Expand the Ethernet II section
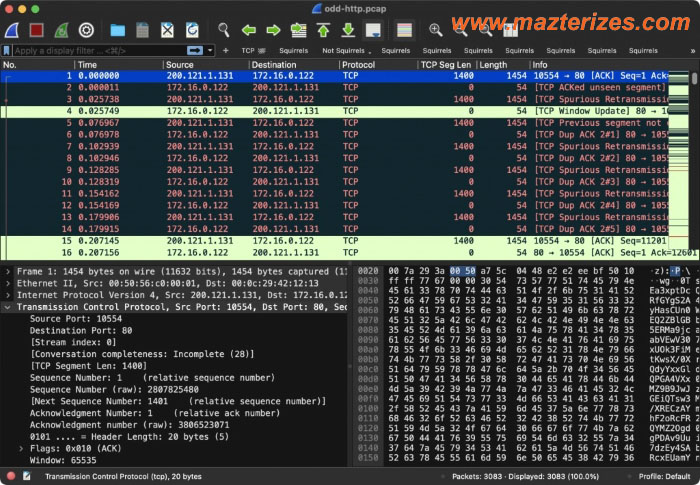The width and height of the screenshot is (700, 485). point(8,283)
